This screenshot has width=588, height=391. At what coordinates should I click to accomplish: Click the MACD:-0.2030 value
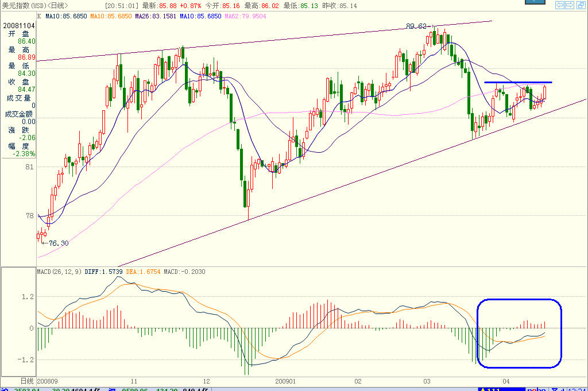(184, 272)
